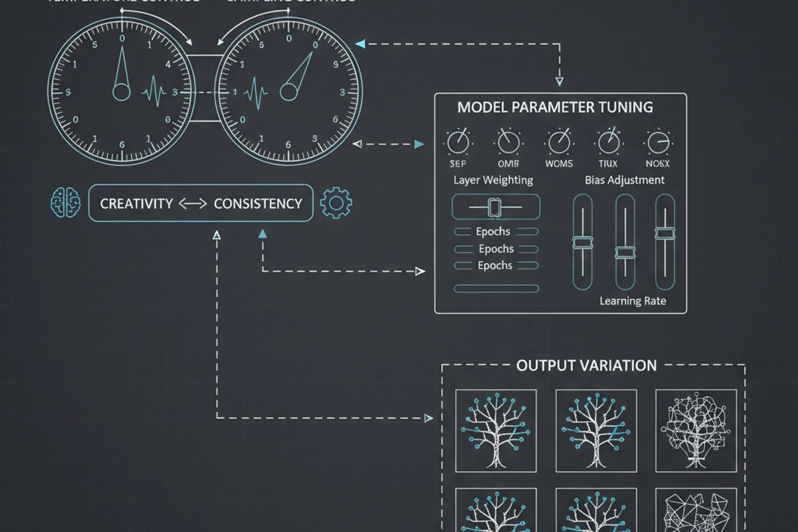Click the third Epochs row
The height and width of the screenshot is (532, 798).
496,265
